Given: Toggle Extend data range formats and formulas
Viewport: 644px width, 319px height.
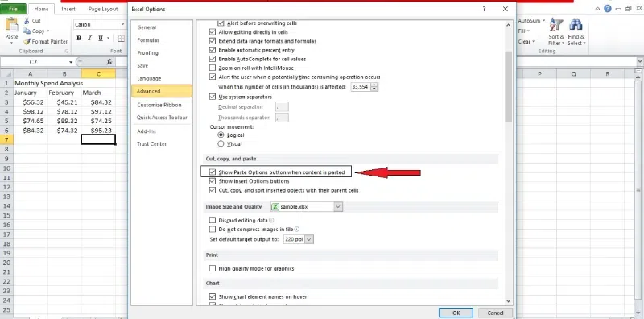Looking at the screenshot, I should (213, 41).
